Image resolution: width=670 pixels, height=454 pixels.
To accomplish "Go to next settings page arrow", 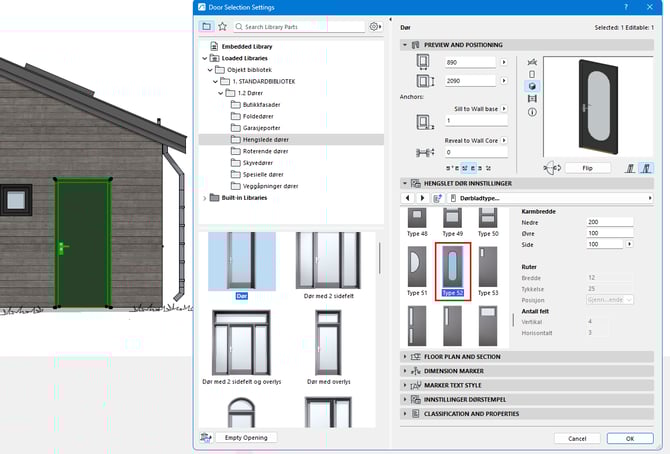I will click(422, 198).
